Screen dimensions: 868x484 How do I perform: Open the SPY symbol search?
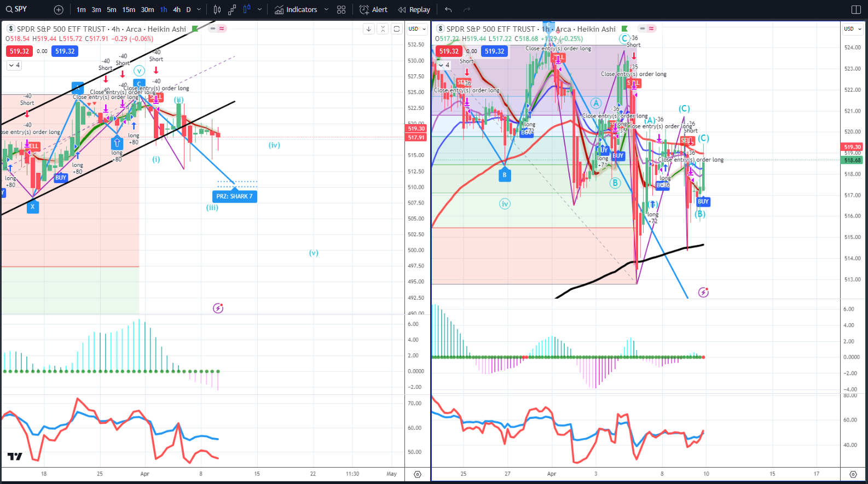(x=16, y=9)
